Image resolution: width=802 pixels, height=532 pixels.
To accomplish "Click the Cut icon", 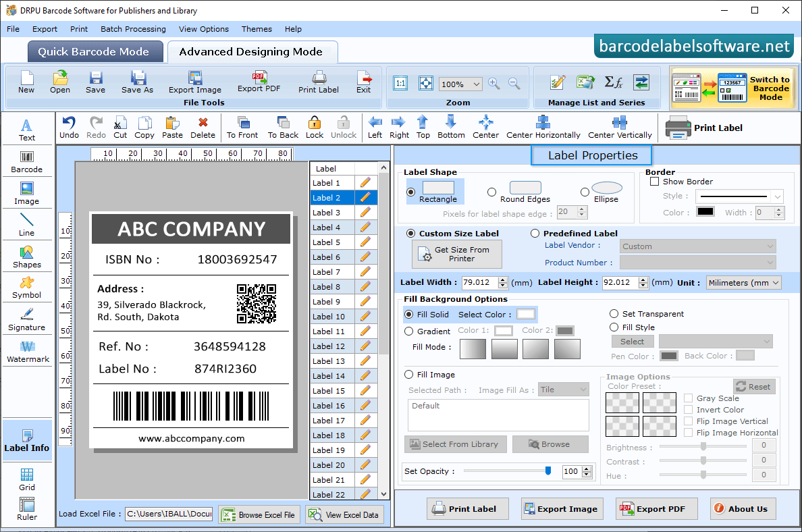I will pyautogui.click(x=120, y=128).
